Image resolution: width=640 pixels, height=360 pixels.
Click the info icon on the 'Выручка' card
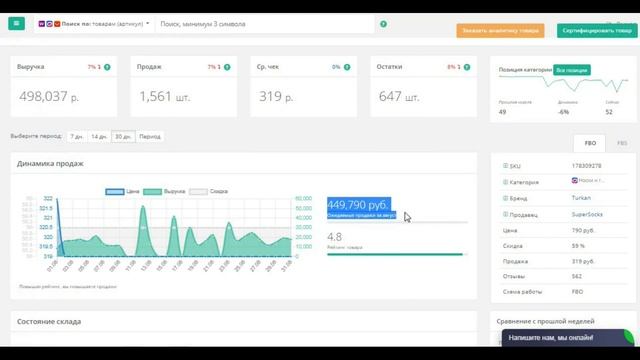tap(107, 67)
